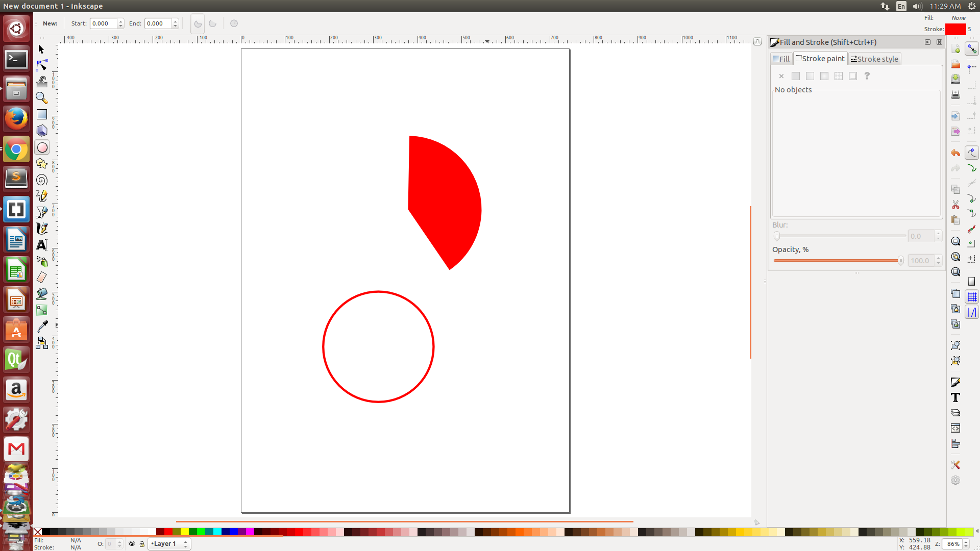Toggle current layer visibility eye
The width and height of the screenshot is (980, 551).
pyautogui.click(x=132, y=544)
